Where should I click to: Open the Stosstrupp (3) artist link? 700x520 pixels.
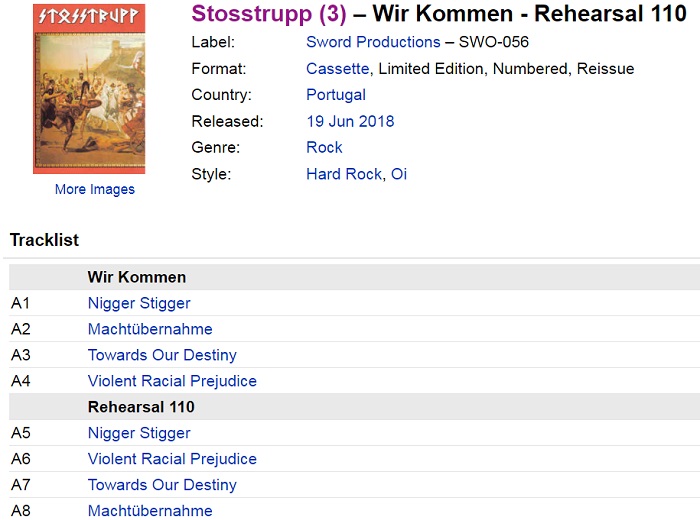tap(268, 14)
